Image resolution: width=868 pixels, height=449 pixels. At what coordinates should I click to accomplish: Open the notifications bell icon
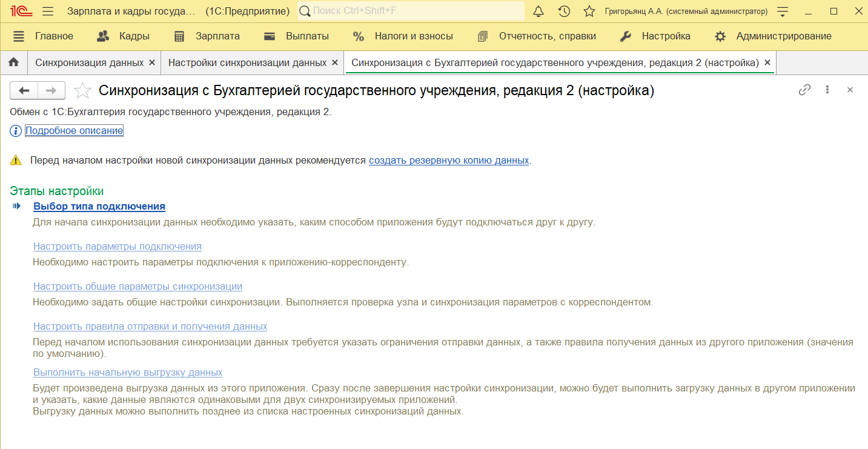tap(538, 12)
